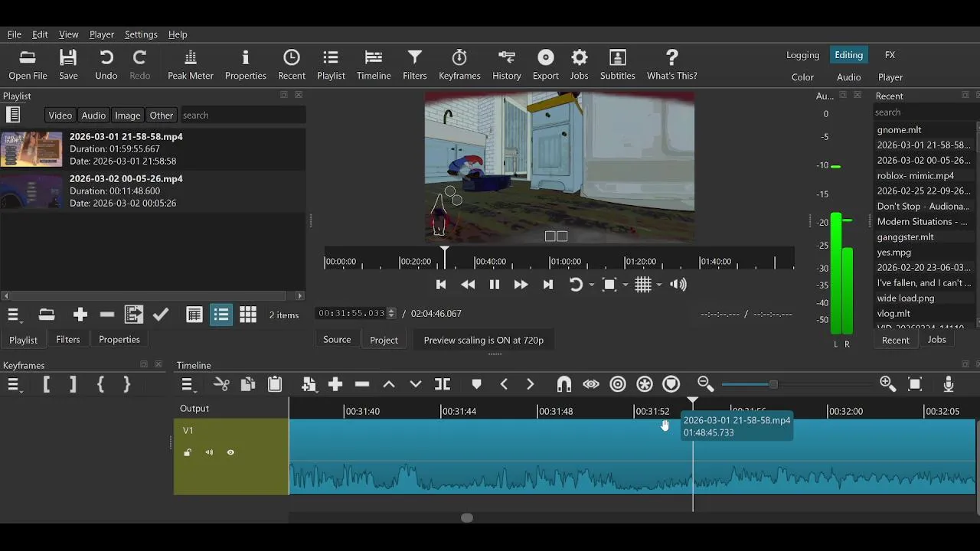Filter the playlist by Video
Image resolution: width=980 pixels, height=551 pixels.
(x=60, y=116)
